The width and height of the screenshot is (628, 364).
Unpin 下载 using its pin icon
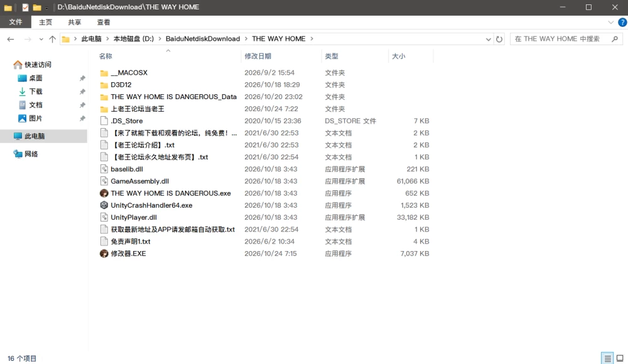point(82,92)
